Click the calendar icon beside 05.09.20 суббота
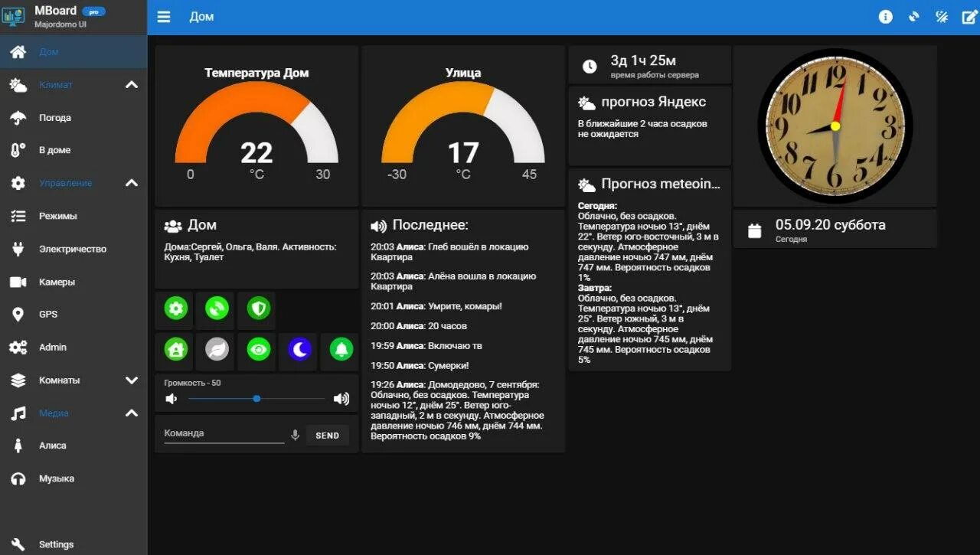This screenshot has width=980, height=555. click(755, 230)
